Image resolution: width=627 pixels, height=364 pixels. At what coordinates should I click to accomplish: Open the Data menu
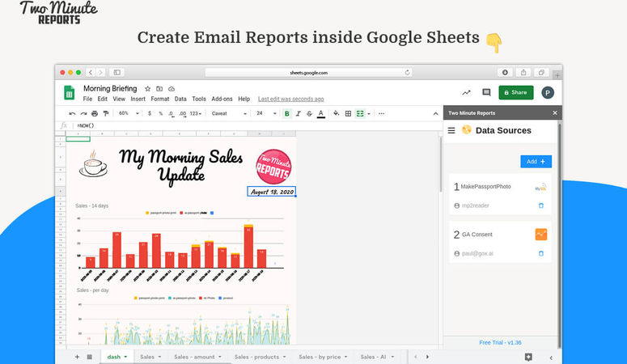pos(180,99)
